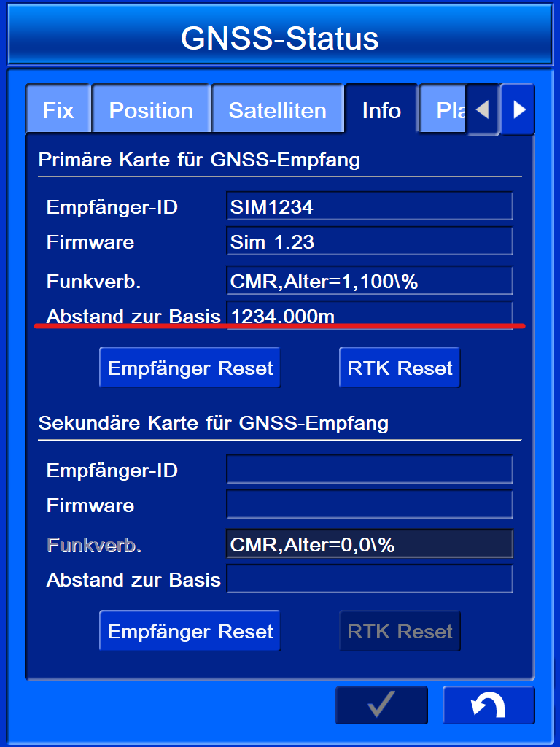Select the Info tab
560x747 pixels.
click(x=381, y=110)
